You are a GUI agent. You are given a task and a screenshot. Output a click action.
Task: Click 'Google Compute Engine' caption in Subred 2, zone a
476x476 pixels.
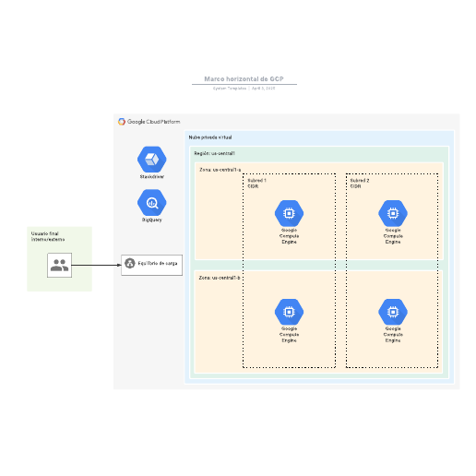[x=393, y=236]
